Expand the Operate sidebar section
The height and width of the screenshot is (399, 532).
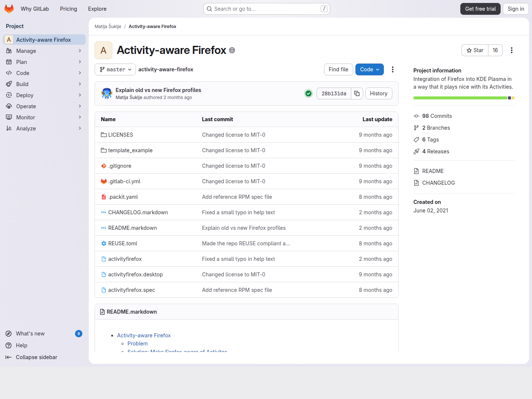tap(44, 106)
